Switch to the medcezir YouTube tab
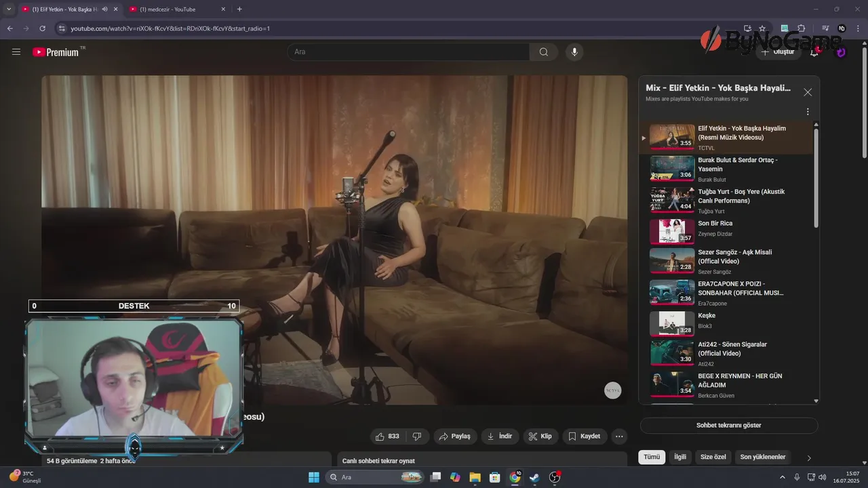868x488 pixels. click(x=176, y=9)
